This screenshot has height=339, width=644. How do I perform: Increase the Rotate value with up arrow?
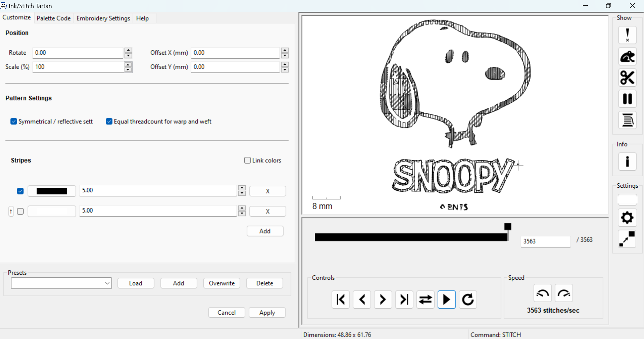coord(128,50)
